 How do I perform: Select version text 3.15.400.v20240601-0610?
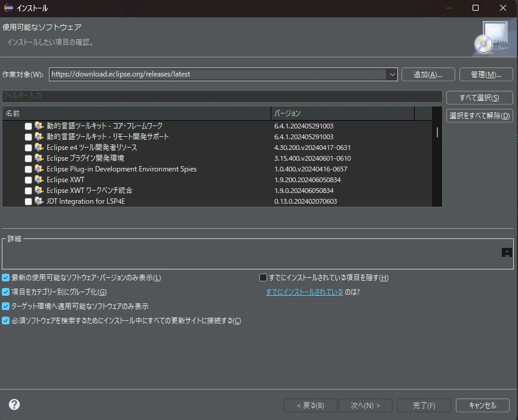(312, 158)
